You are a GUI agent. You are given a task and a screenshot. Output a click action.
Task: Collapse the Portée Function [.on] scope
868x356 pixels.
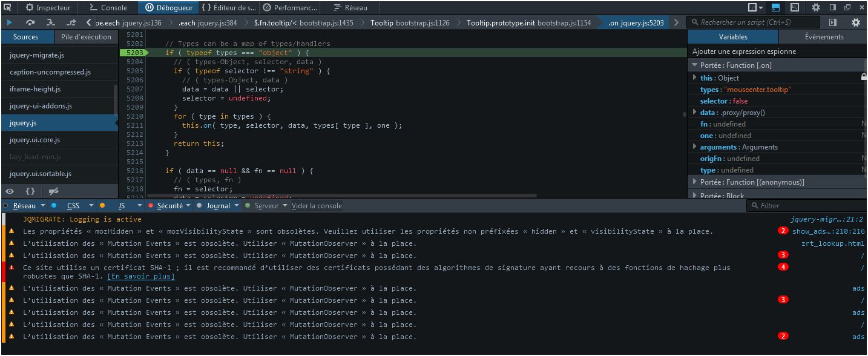click(695, 65)
